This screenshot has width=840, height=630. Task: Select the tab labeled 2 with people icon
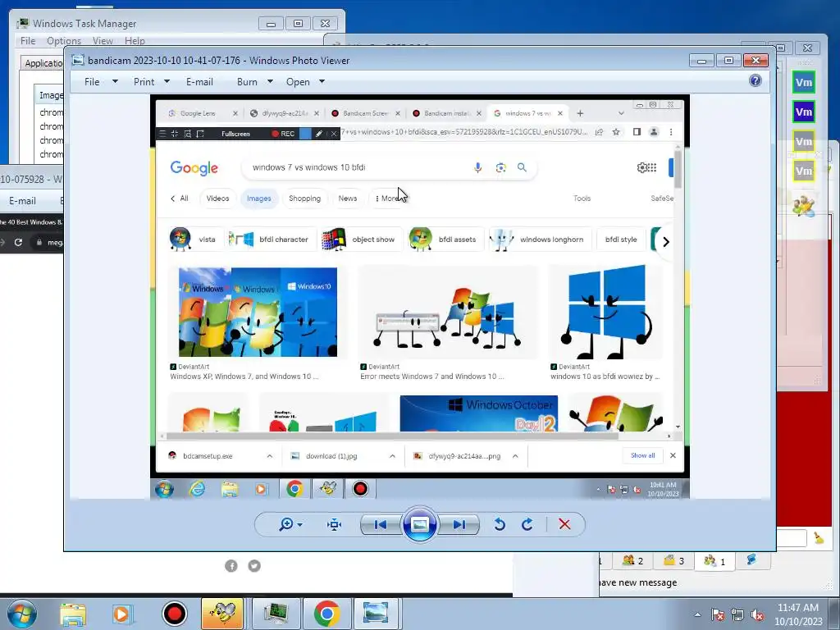[632, 561]
